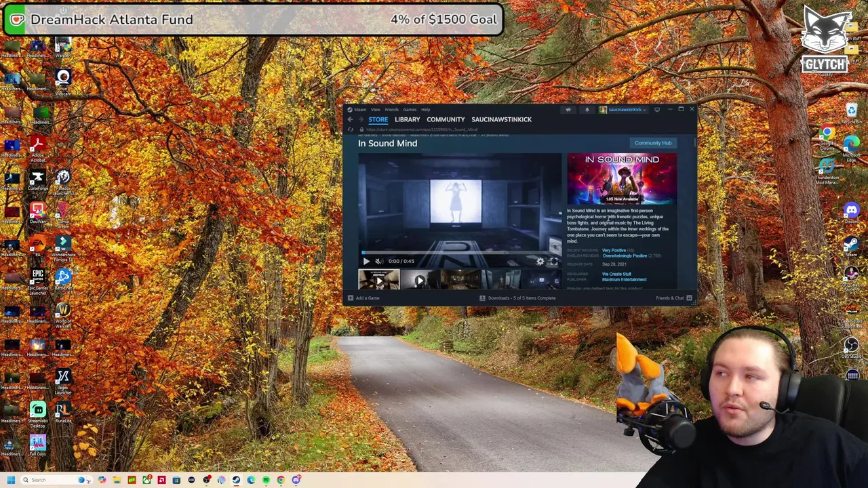This screenshot has height=488, width=868.
Task: Open Battle.net desktop icon
Action: (x=63, y=279)
